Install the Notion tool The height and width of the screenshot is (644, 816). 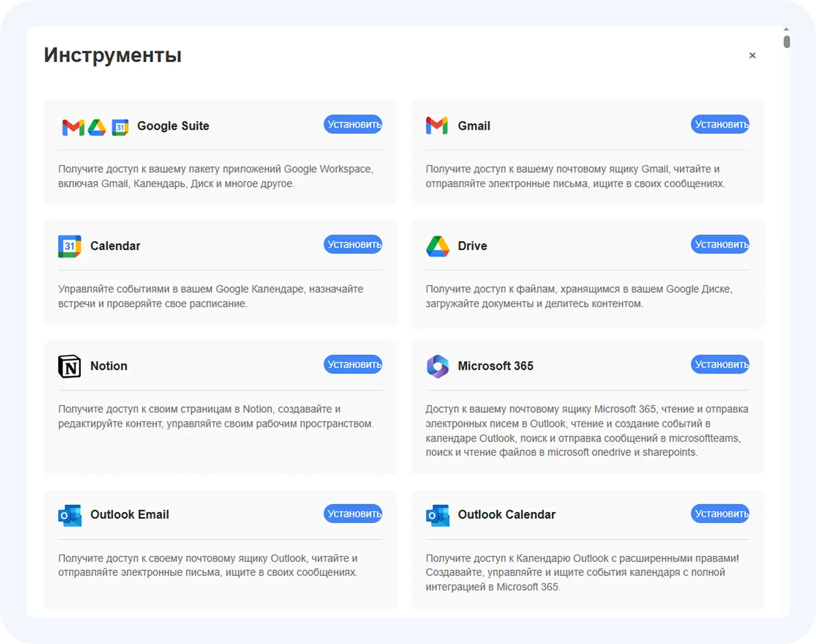353,364
